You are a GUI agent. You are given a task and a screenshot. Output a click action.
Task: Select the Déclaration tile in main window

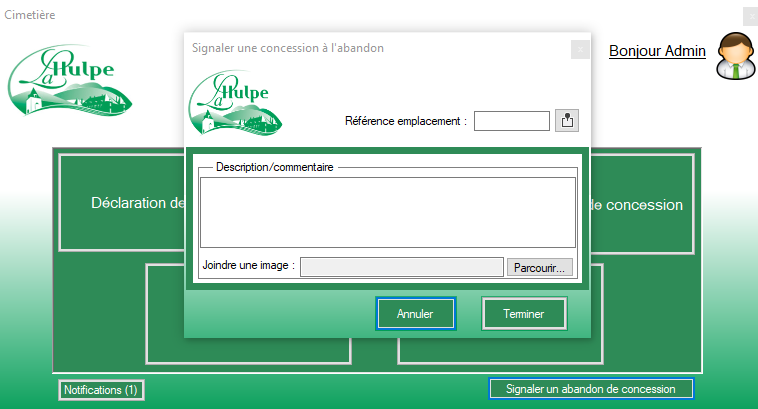point(122,203)
